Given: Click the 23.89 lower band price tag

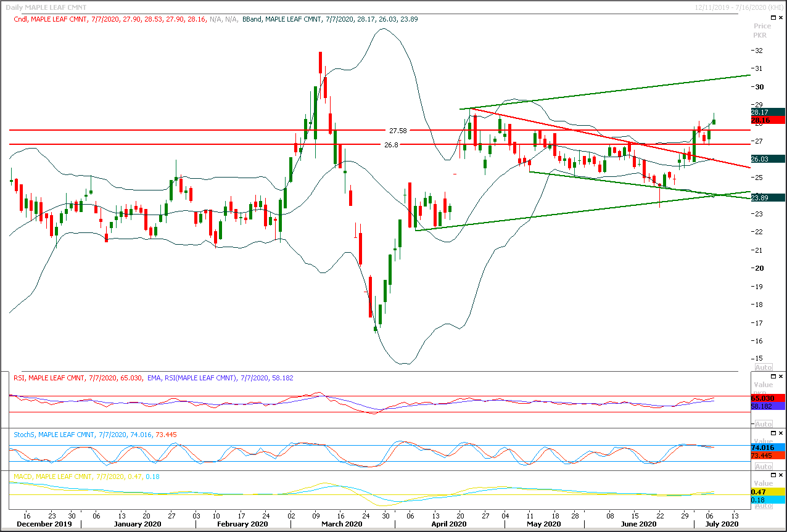Looking at the screenshot, I should [x=767, y=197].
